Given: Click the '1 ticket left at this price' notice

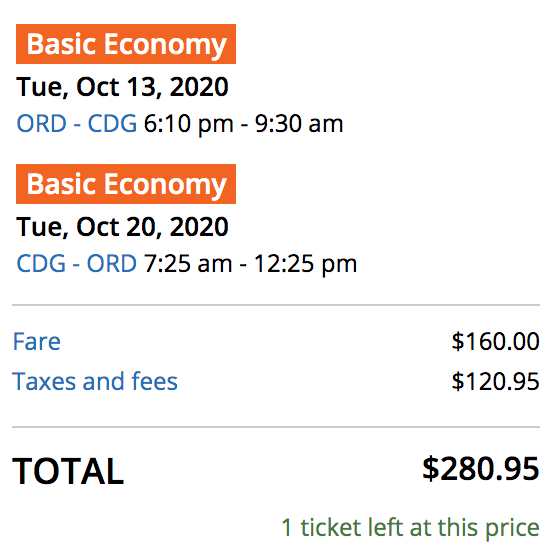Looking at the screenshot, I should tap(411, 528).
